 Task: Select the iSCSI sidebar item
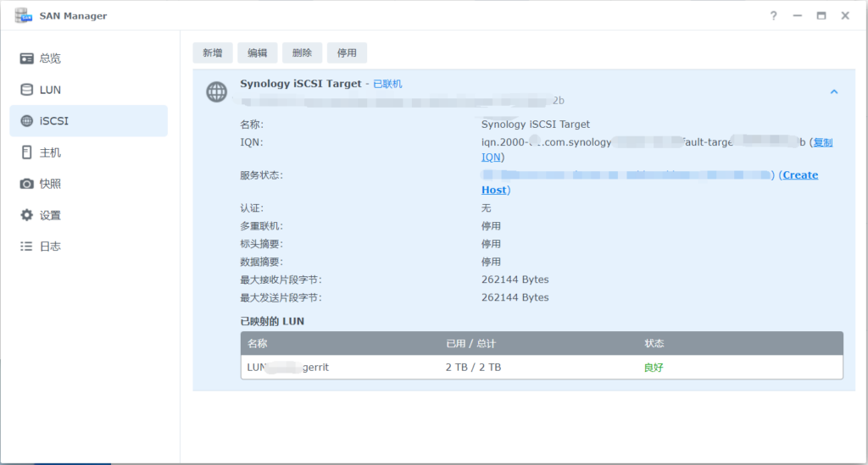pyautogui.click(x=88, y=120)
